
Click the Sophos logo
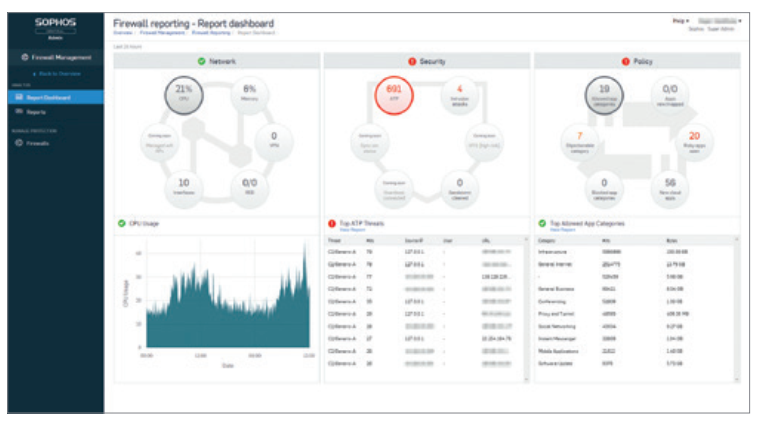pos(55,22)
